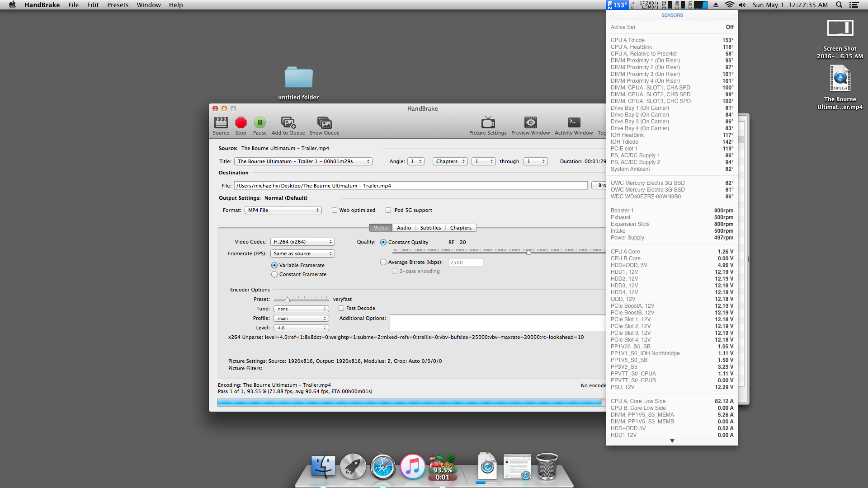Open the Help menu
This screenshot has height=488, width=868.
click(x=176, y=5)
